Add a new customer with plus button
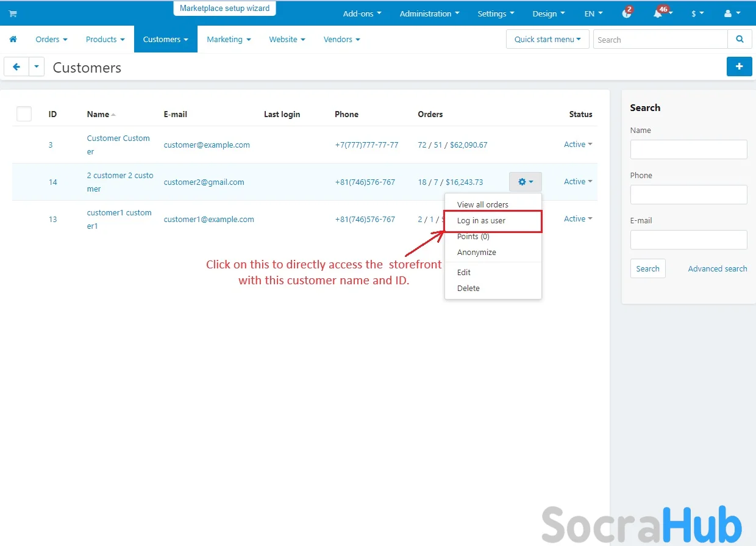 coord(739,66)
